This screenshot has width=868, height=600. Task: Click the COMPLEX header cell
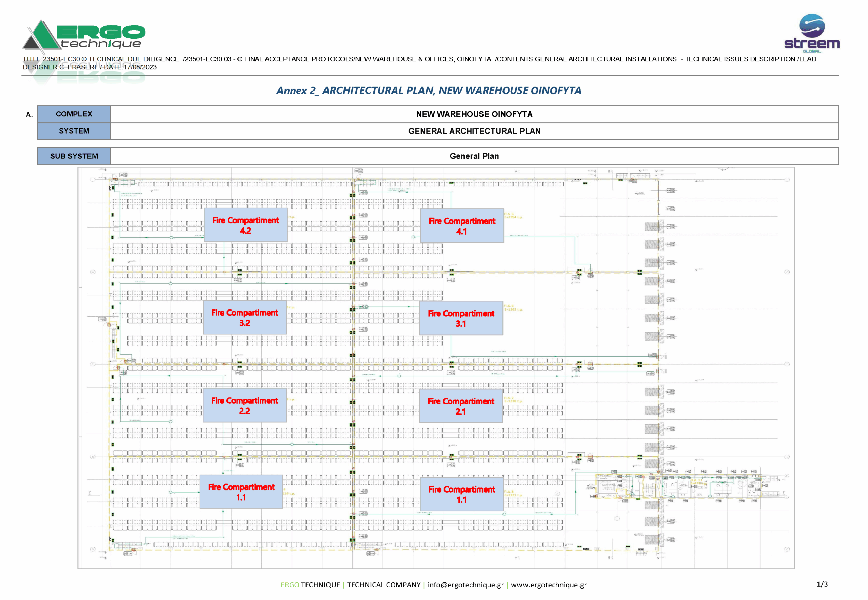click(74, 114)
